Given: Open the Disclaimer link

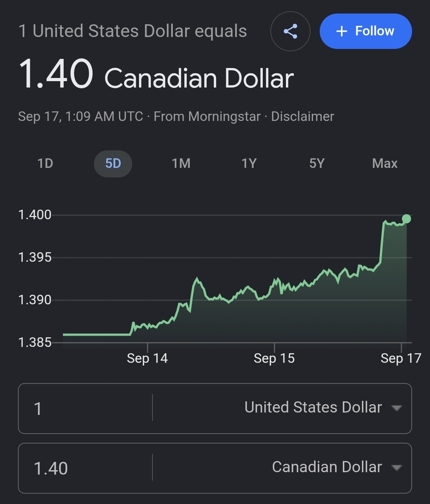Looking at the screenshot, I should coord(303,117).
